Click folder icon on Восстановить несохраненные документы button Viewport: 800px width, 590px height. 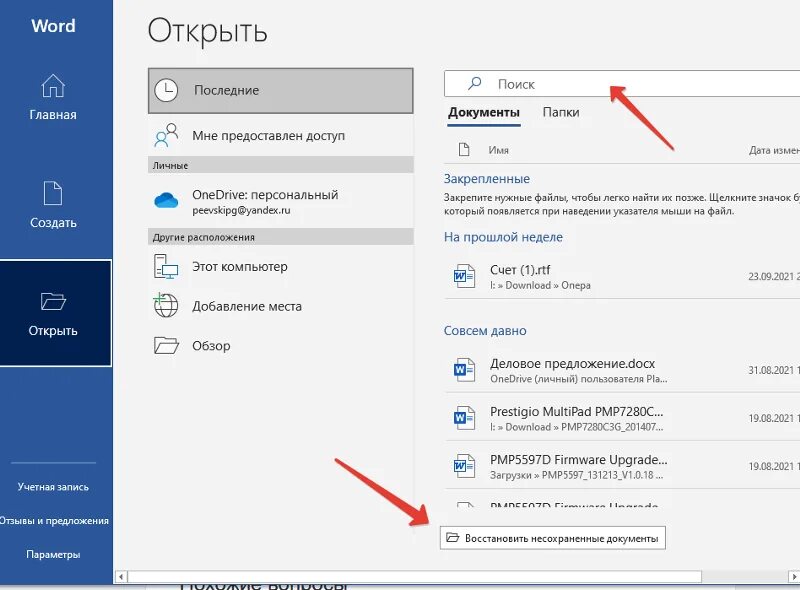pos(452,537)
